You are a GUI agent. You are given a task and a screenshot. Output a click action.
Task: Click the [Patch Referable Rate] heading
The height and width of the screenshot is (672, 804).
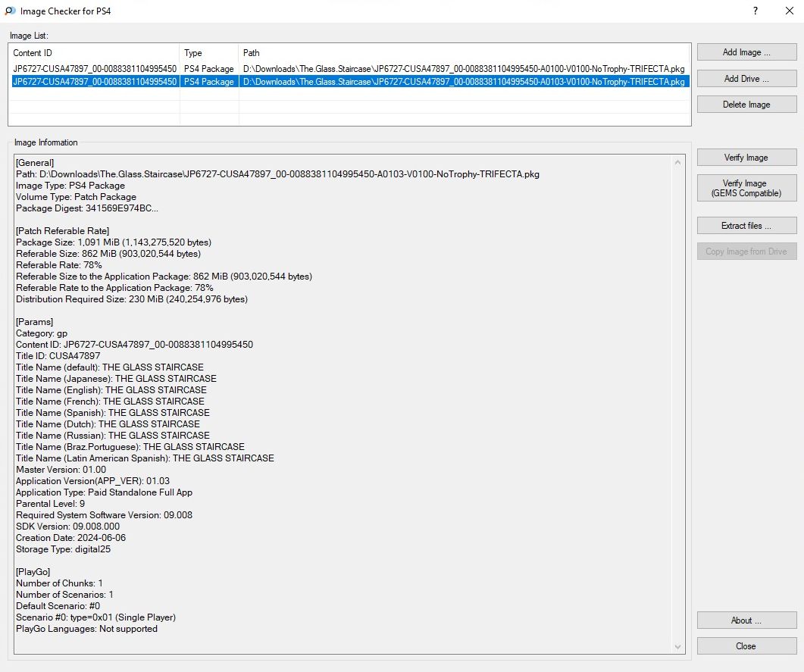point(63,231)
